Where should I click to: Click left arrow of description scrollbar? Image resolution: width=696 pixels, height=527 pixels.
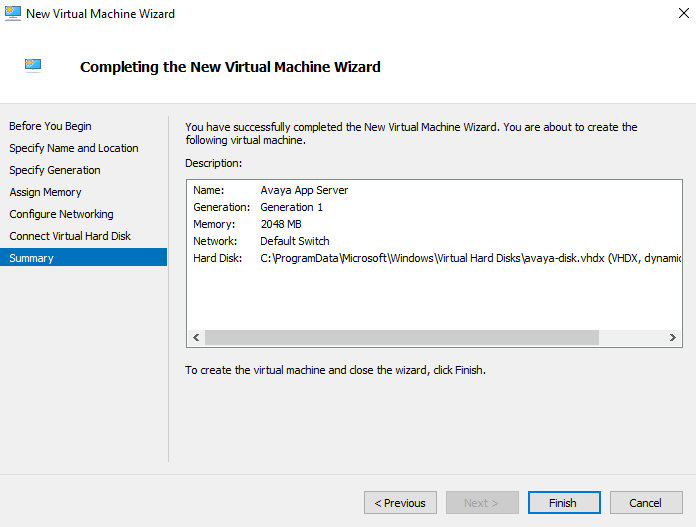coord(196,337)
